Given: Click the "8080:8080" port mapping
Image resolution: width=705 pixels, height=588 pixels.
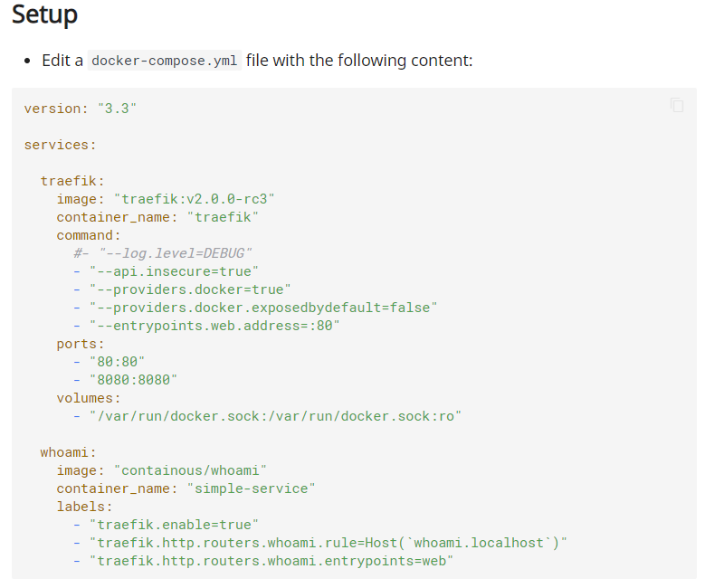Looking at the screenshot, I should 133,380.
